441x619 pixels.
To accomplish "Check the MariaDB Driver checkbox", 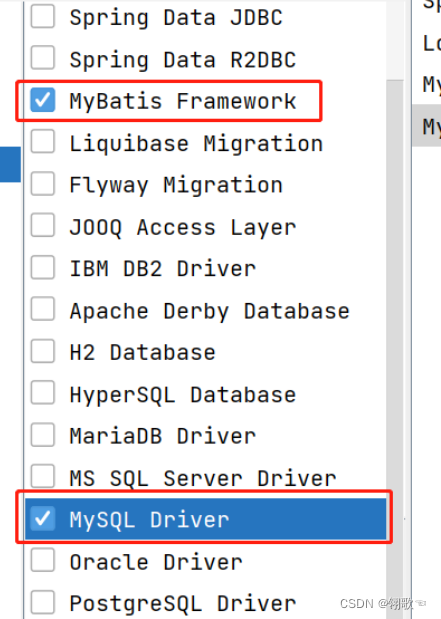I will [43, 434].
